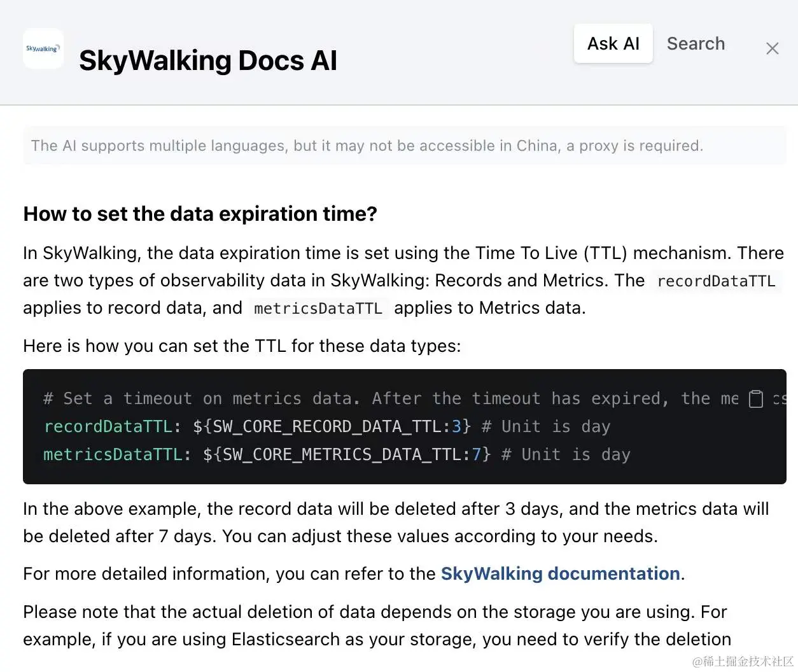Copy the code block with clipboard icon
The image size is (798, 672).
tap(755, 399)
